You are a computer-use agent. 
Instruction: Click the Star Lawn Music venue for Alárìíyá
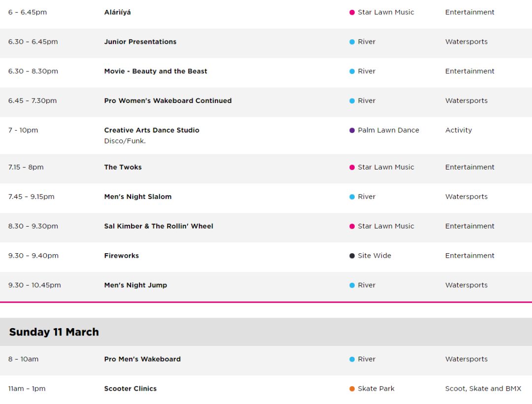(386, 12)
